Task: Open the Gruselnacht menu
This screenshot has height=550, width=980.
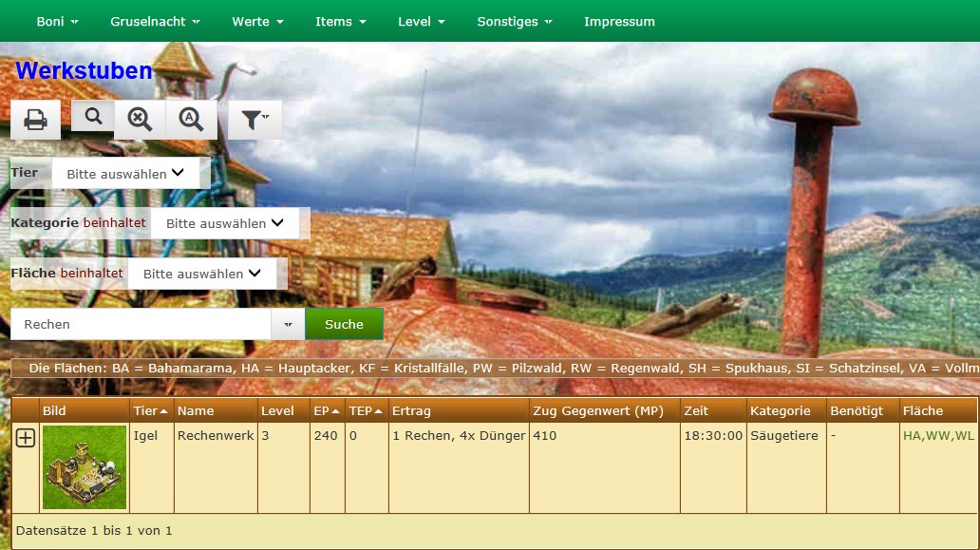Action: click(155, 21)
